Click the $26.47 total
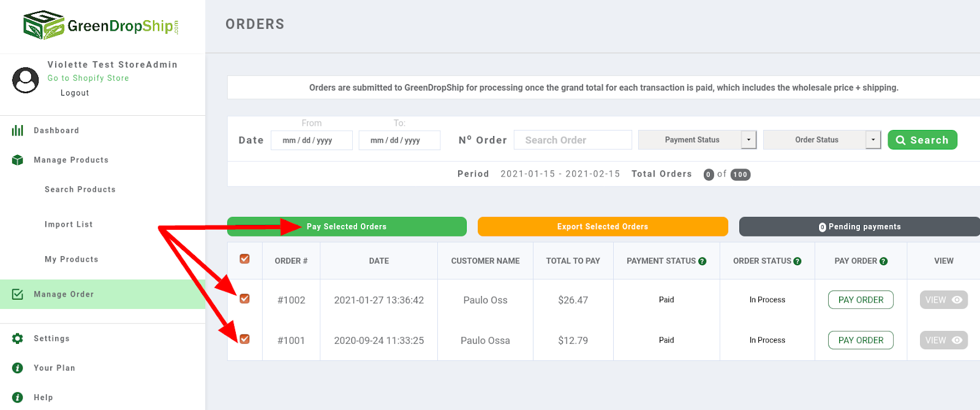Screen dimensions: 980x410 573,300
